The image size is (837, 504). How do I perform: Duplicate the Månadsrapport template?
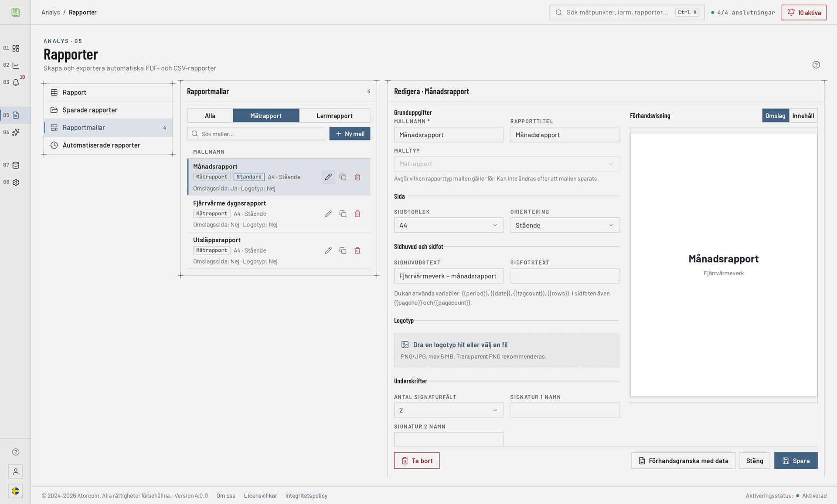(x=343, y=177)
